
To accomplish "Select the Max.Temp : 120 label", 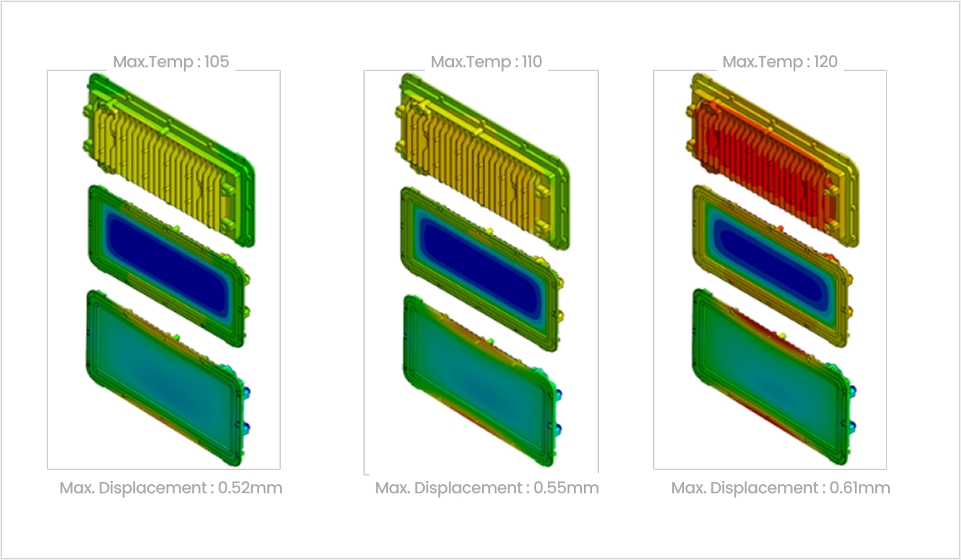I will click(780, 62).
